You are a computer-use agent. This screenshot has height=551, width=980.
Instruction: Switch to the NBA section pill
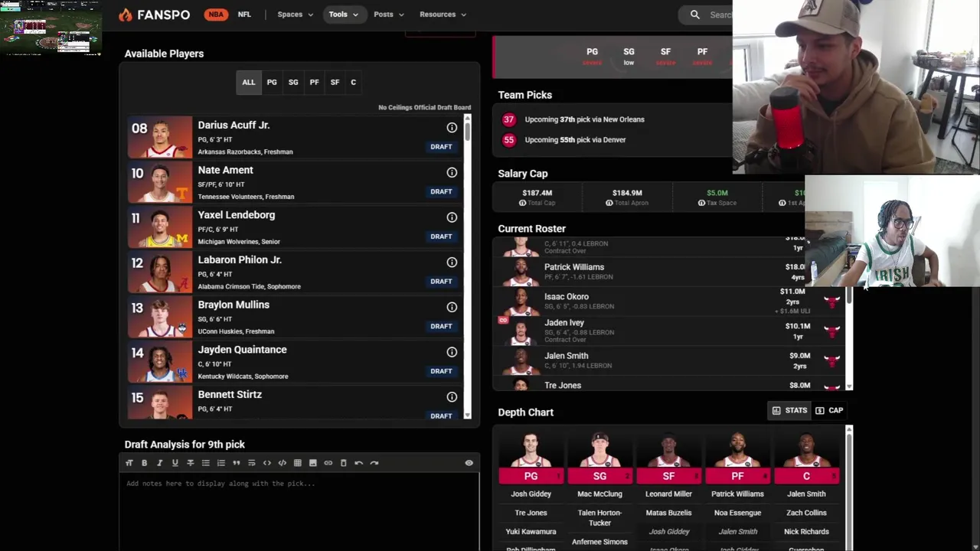point(216,15)
